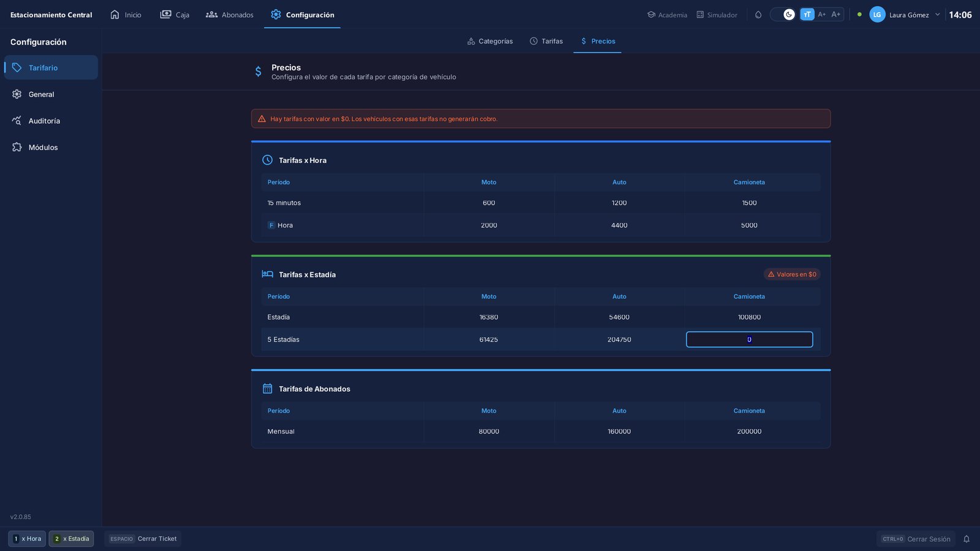Click the Tarifas de Abonados calendar icon

point(267,389)
